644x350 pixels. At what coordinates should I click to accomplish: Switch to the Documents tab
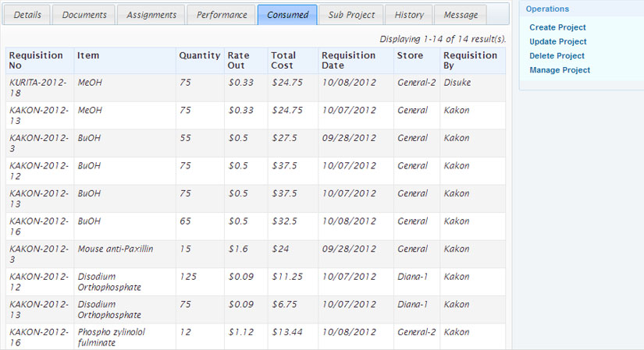84,15
